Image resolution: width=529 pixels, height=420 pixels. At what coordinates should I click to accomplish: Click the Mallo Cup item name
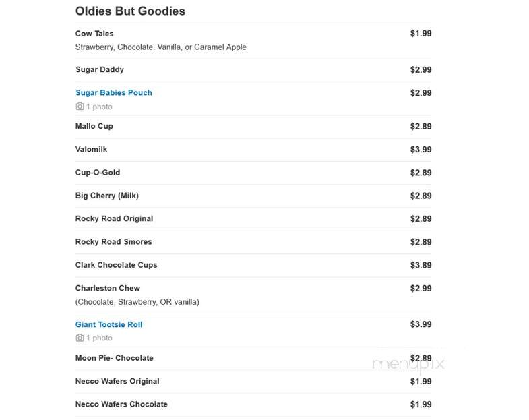(94, 126)
